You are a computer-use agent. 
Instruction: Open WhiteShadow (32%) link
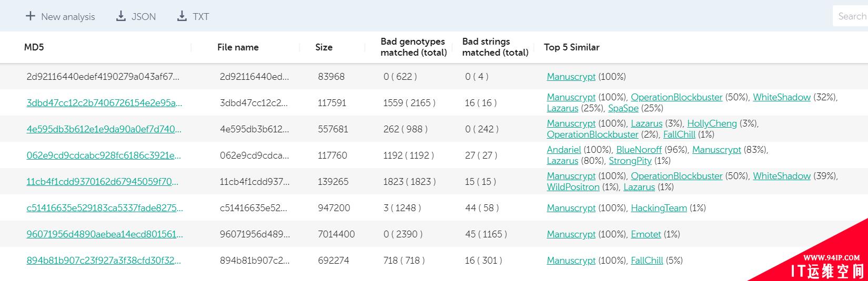click(x=782, y=97)
